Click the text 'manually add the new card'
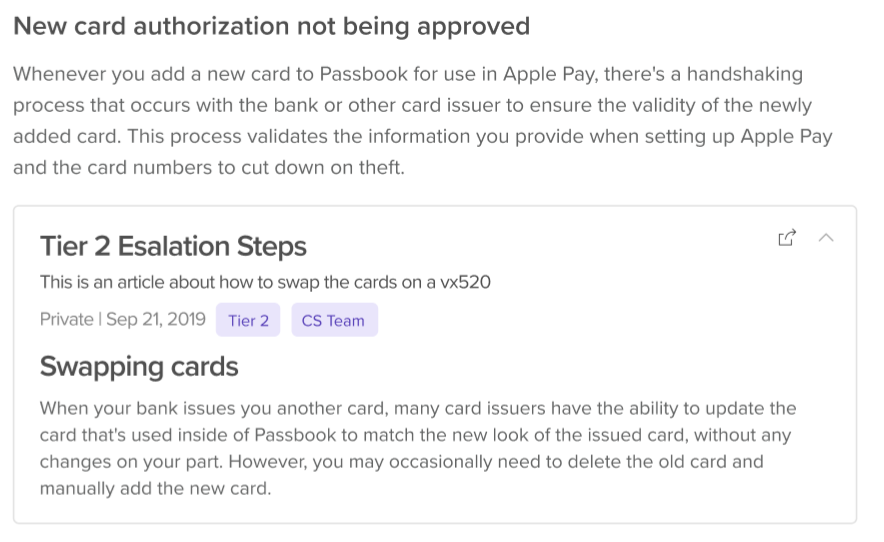The width and height of the screenshot is (884, 542). (155, 490)
